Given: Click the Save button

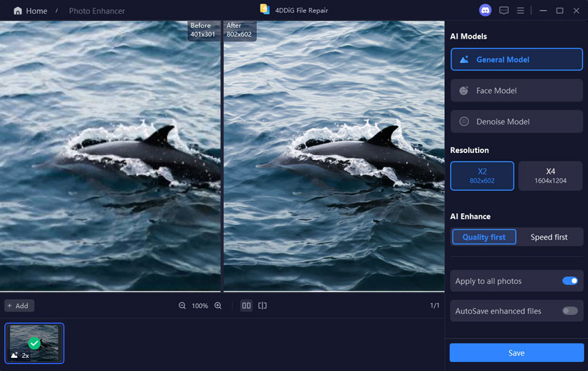Looking at the screenshot, I should tap(517, 353).
